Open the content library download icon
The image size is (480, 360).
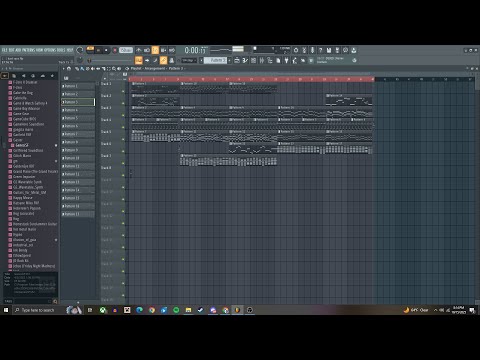pos(354,50)
